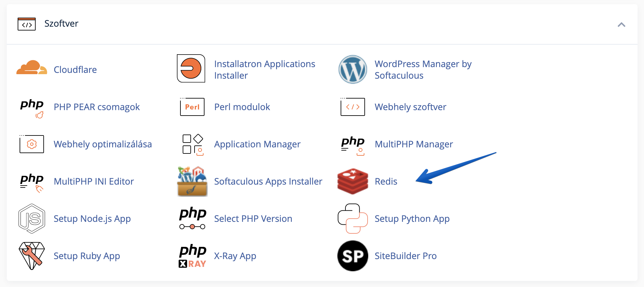The height and width of the screenshot is (287, 644).
Task: Open PHP PEAR csomagok link
Action: (x=97, y=107)
